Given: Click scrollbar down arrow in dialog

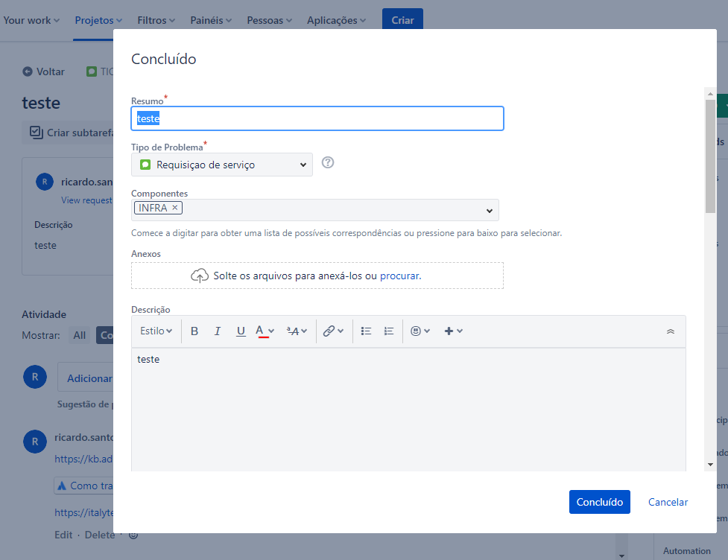Looking at the screenshot, I should [x=710, y=465].
